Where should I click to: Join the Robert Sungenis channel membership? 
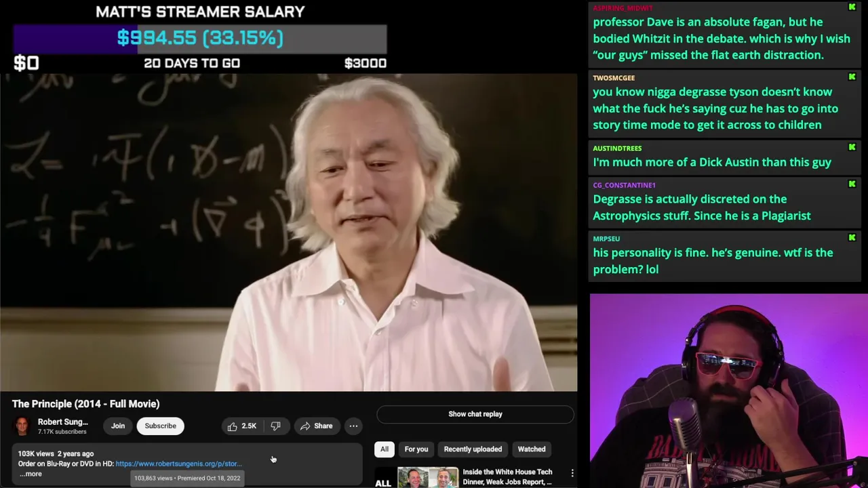click(x=117, y=426)
